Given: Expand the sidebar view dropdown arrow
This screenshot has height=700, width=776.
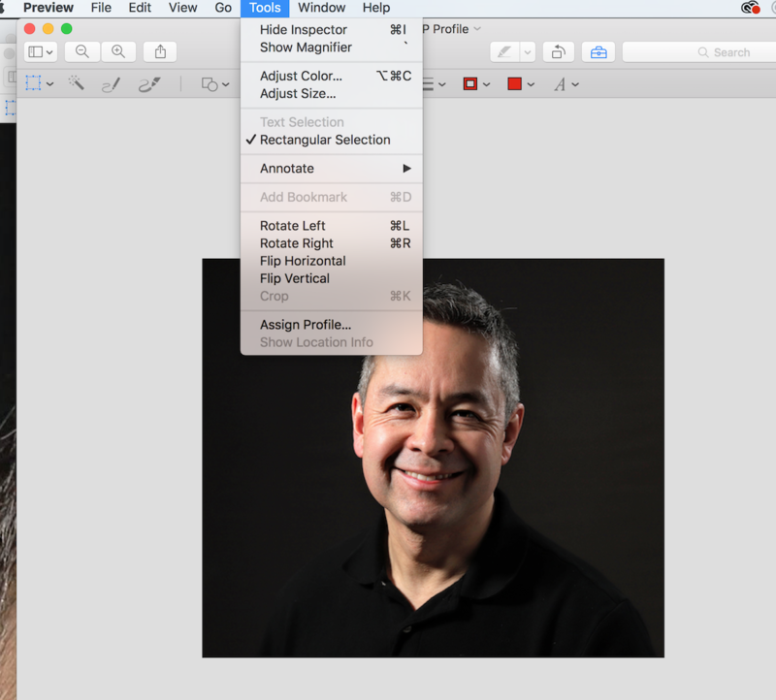Looking at the screenshot, I should pyautogui.click(x=49, y=52).
